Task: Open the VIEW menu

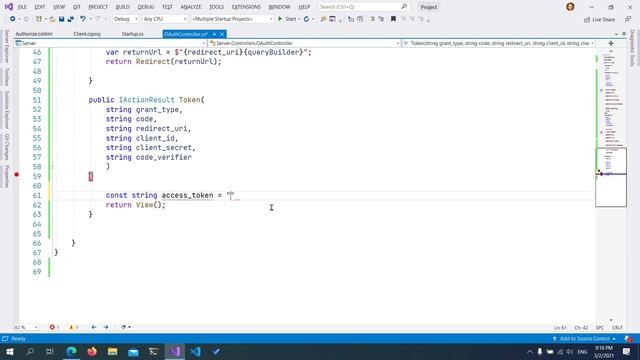Action: (x=59, y=7)
